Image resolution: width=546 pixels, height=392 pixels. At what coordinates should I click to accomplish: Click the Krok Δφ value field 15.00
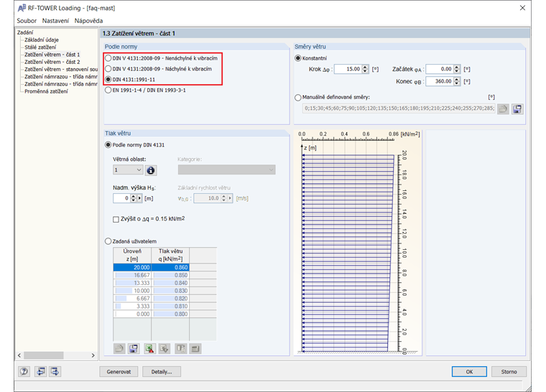[x=348, y=69]
